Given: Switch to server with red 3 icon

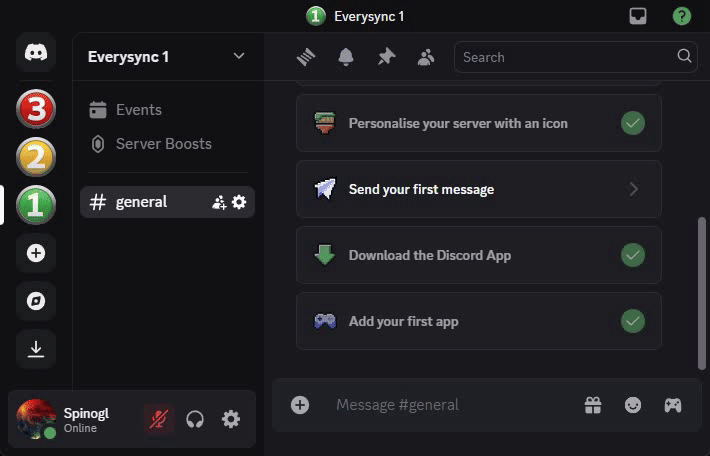Looking at the screenshot, I should 36,109.
